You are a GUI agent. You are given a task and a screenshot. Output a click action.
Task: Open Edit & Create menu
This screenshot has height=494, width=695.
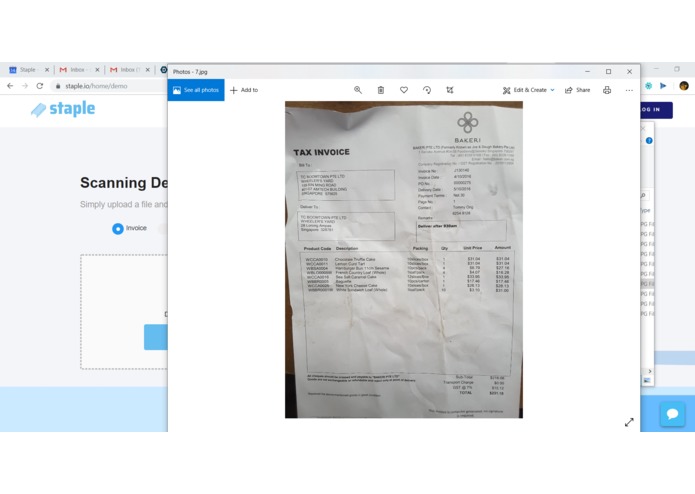click(528, 90)
